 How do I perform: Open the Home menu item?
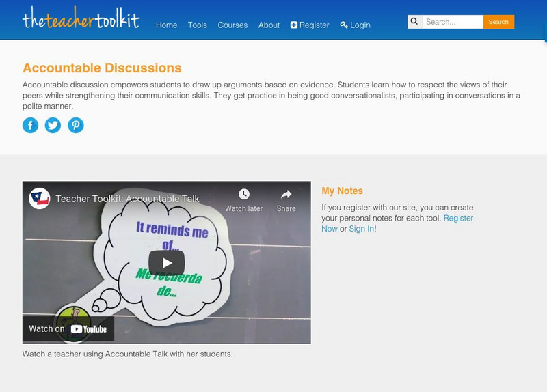coord(166,25)
